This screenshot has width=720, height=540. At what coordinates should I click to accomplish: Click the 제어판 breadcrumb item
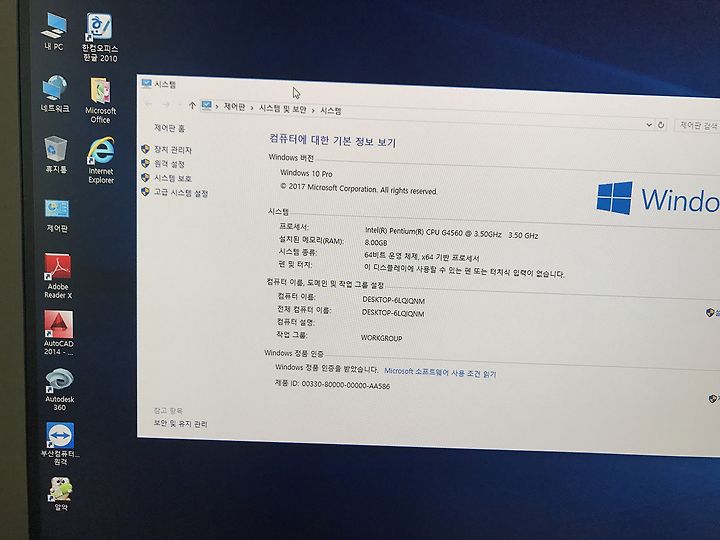[234, 107]
